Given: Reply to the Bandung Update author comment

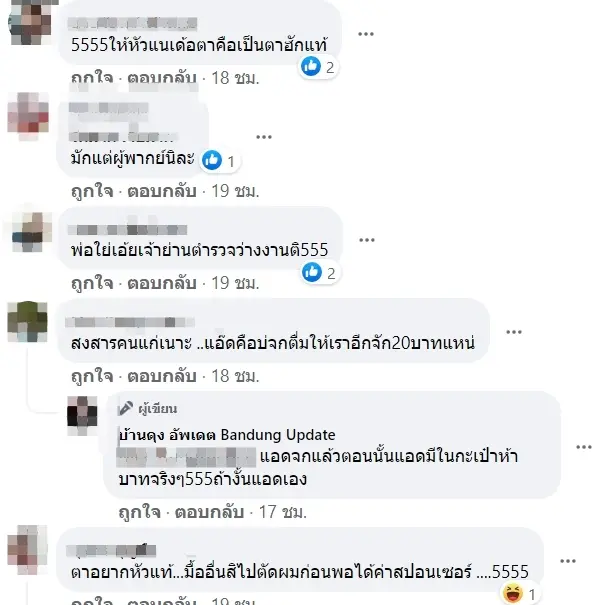Looking at the screenshot, I should click(209, 512).
